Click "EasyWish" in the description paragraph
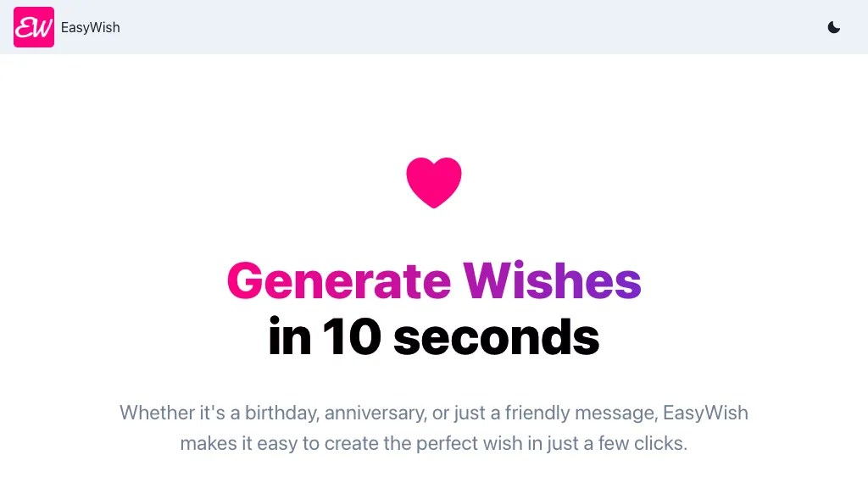Viewport: 868px width, 488px height. [x=705, y=413]
